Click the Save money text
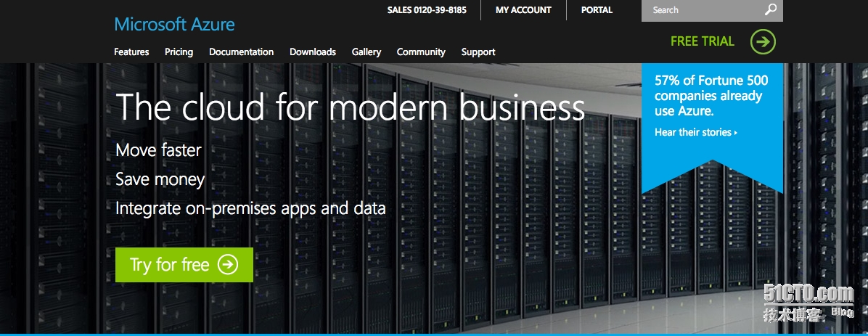The image size is (868, 336). click(160, 179)
